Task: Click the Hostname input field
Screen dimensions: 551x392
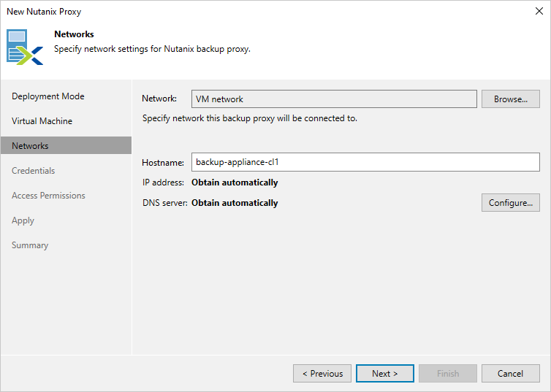Action: click(x=365, y=162)
